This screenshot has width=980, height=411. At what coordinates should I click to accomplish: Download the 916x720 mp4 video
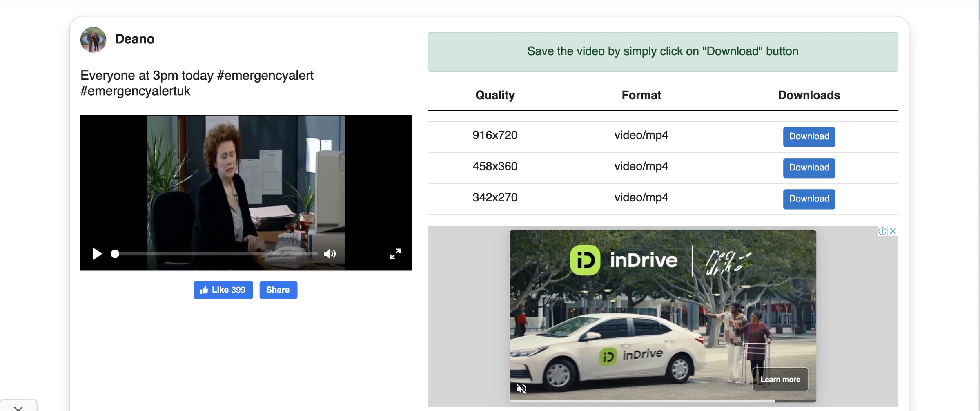(808, 136)
